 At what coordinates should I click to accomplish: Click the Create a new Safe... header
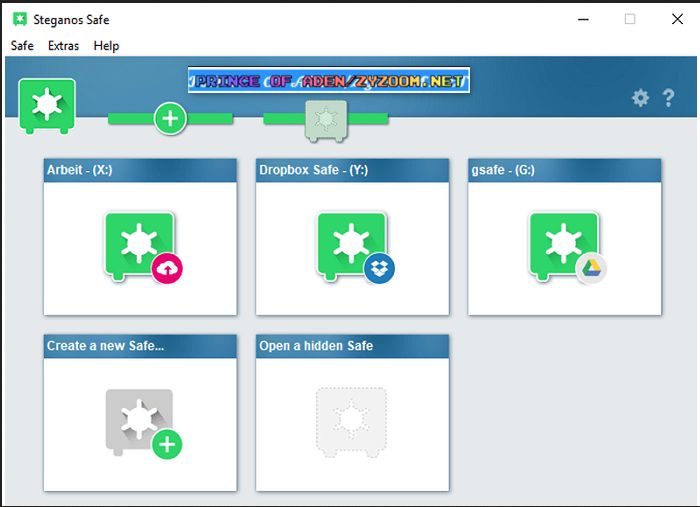coord(140,346)
